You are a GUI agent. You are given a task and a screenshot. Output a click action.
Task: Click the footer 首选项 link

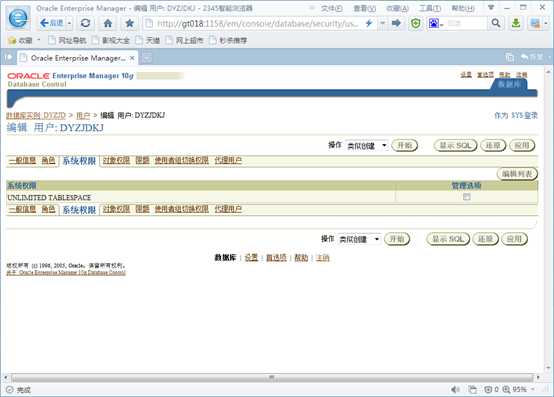(x=276, y=258)
